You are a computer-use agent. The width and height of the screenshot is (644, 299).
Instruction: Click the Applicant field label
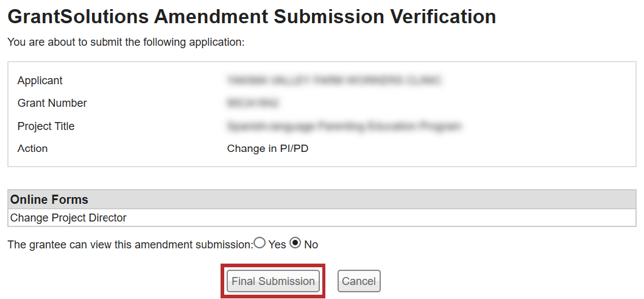[x=40, y=81]
